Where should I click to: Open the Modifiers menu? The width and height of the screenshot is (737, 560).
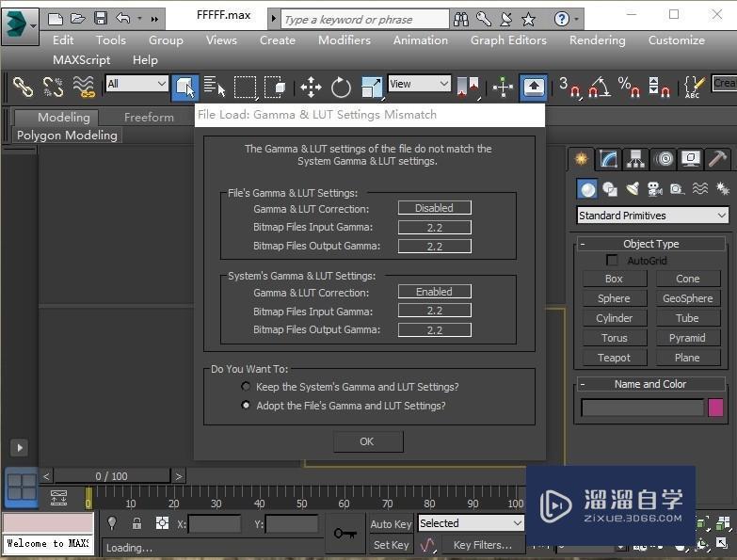(344, 40)
